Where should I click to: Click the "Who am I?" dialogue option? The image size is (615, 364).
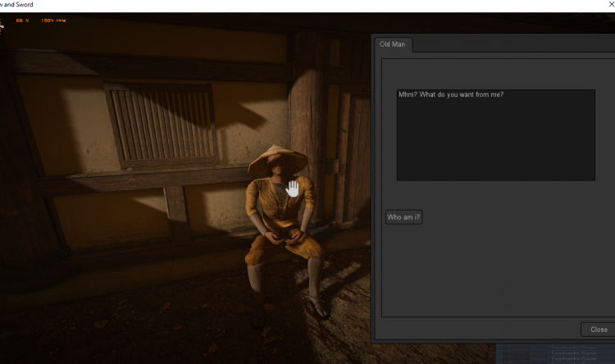pos(403,217)
